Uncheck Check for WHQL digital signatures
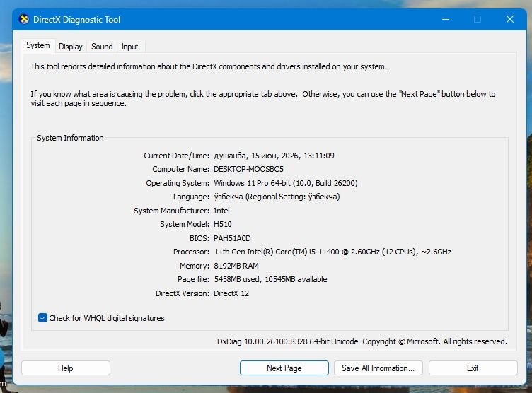 pos(42,318)
